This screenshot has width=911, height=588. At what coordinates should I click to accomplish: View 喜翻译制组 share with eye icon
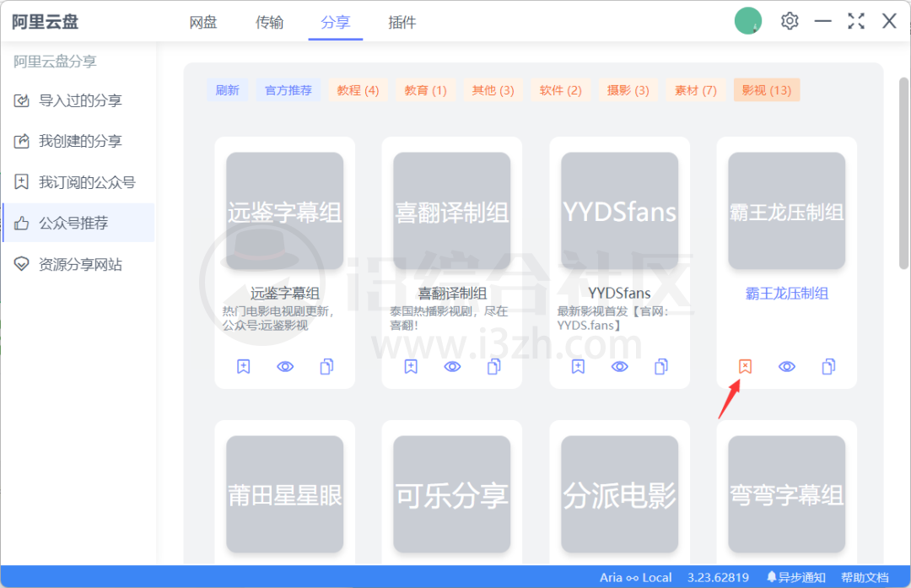pos(453,367)
